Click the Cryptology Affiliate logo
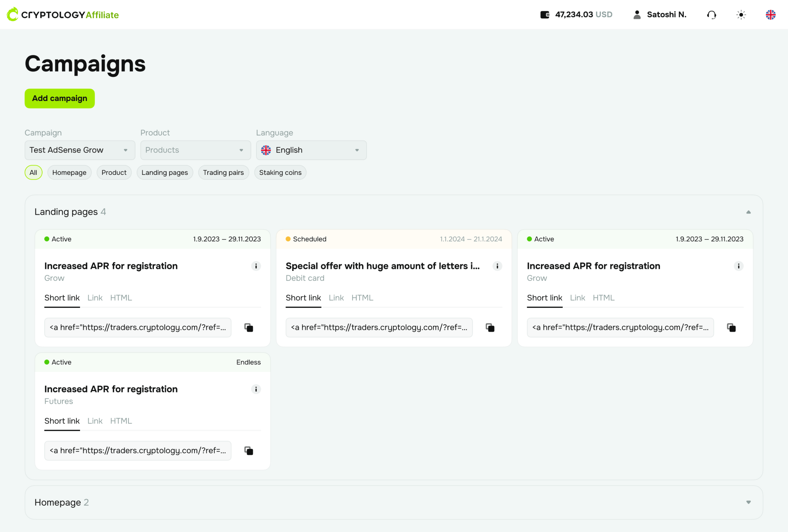Screen dimensions: 788x532 click(x=63, y=14)
